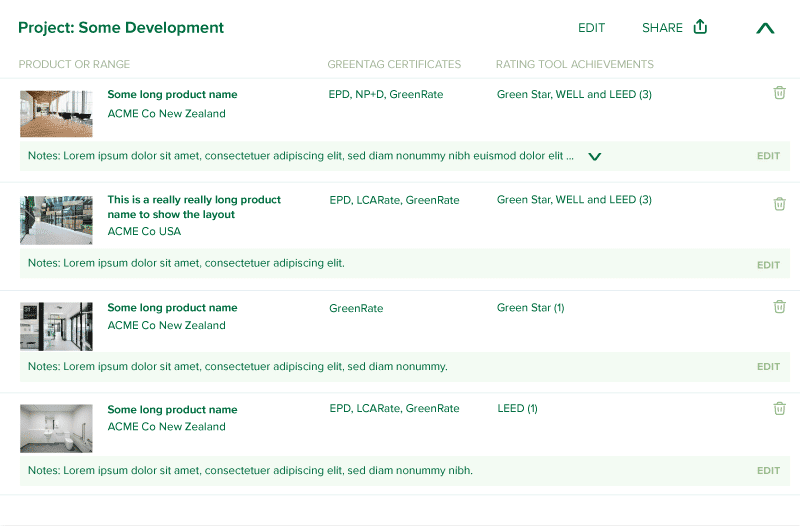Click 'GREENTAG CERTIFICATES' column header
This screenshot has width=800, height=526.
[x=394, y=64]
